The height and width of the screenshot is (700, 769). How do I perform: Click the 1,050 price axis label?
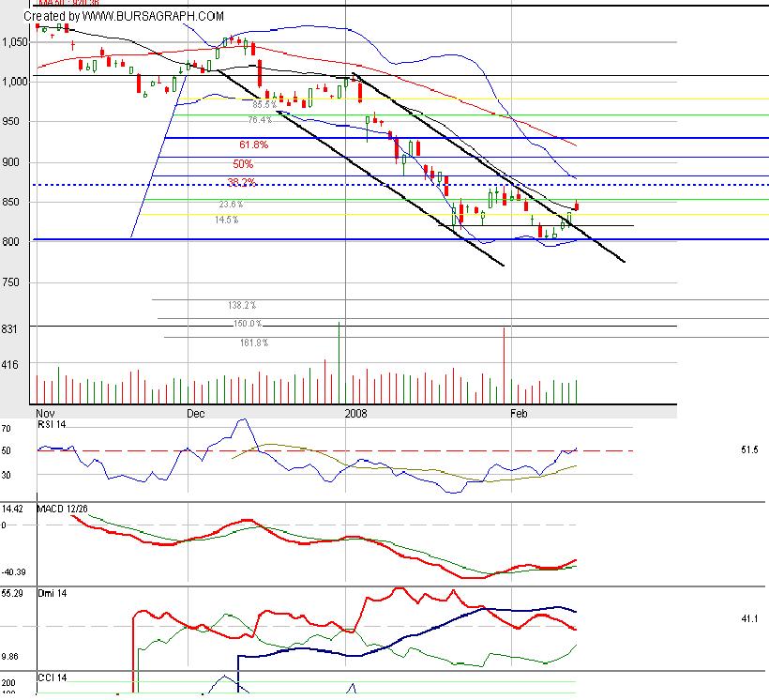[x=15, y=42]
